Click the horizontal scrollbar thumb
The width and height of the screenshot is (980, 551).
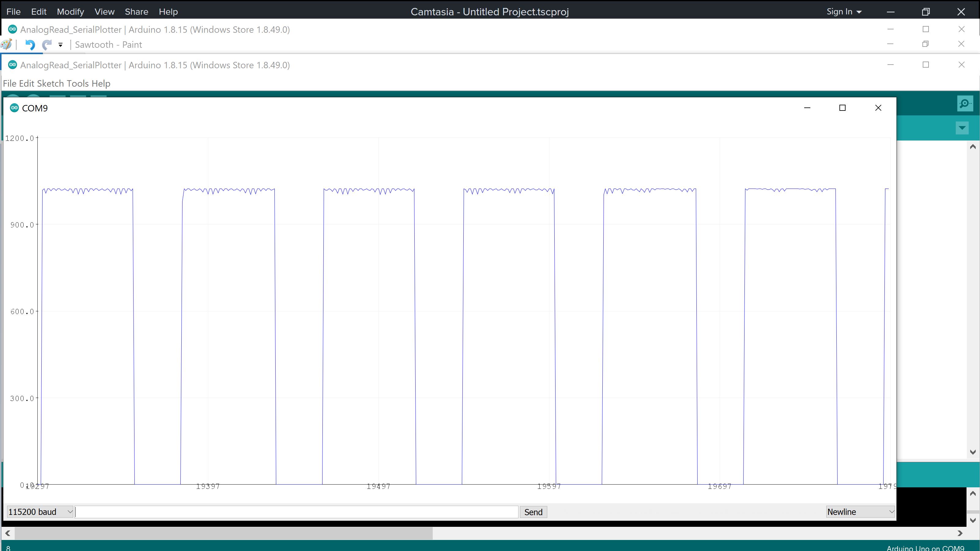224,533
